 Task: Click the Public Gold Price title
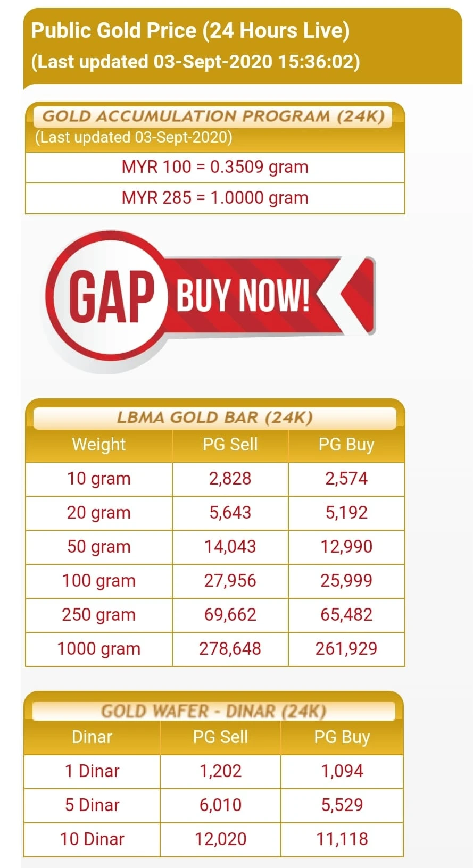(190, 31)
